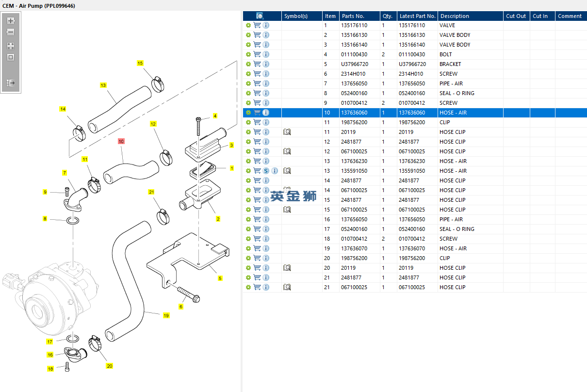Click the list export arrow icon
Viewport: 587px width, 392px height.
point(11,83)
